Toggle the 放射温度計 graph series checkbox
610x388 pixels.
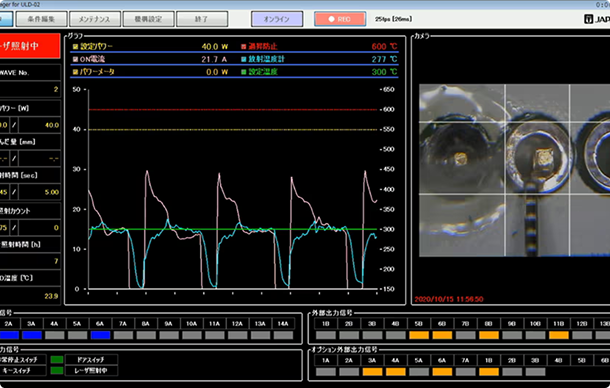click(244, 59)
